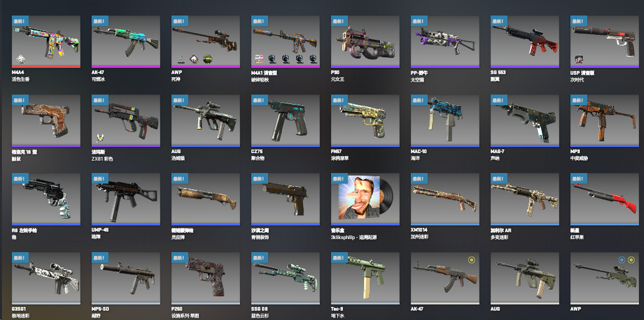Click the blue CT circle on default AWP
Screen dimensions: 644x320
click(622, 260)
